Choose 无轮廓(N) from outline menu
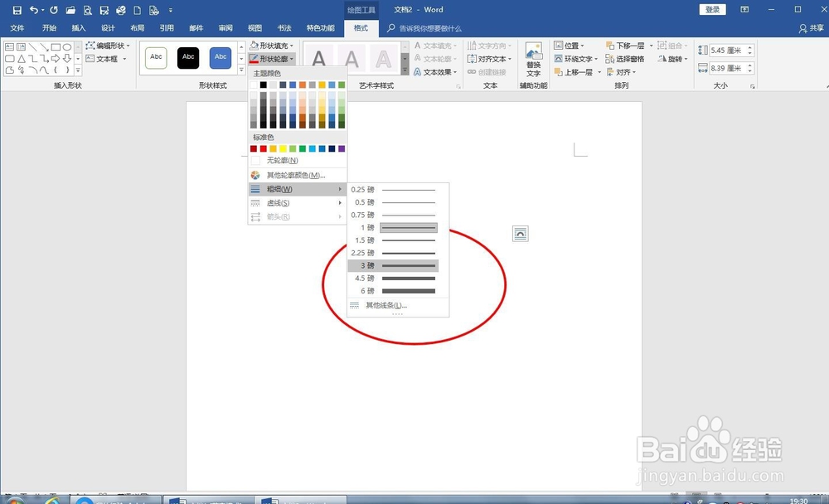This screenshot has width=829, height=504. 297,160
